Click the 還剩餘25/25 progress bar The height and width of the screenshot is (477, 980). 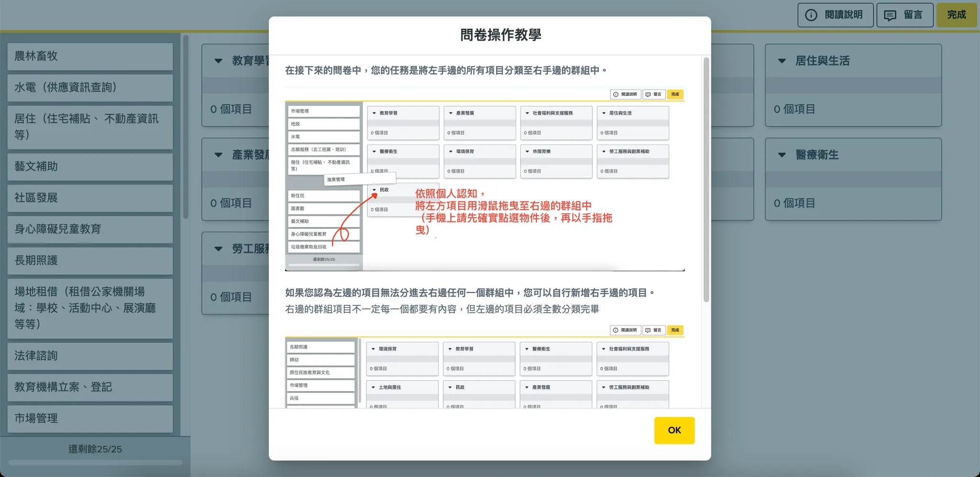95,463
